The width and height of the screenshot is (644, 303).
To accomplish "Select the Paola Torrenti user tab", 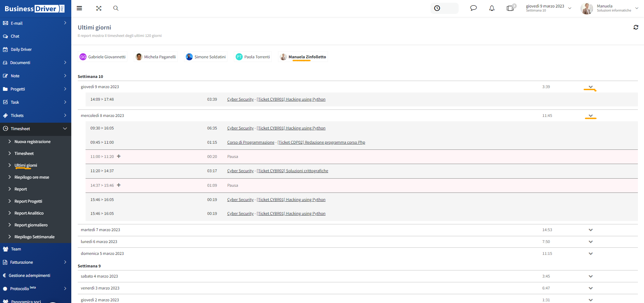I will [253, 57].
